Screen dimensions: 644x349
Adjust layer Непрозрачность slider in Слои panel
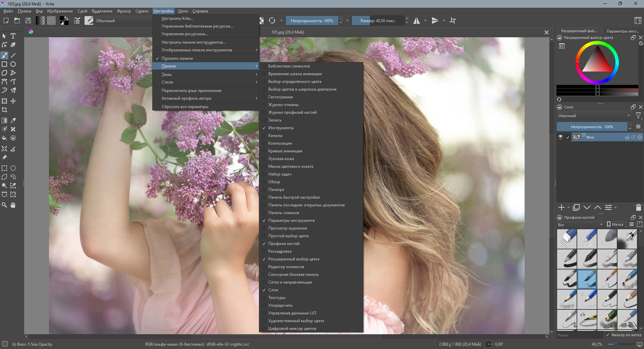[592, 127]
